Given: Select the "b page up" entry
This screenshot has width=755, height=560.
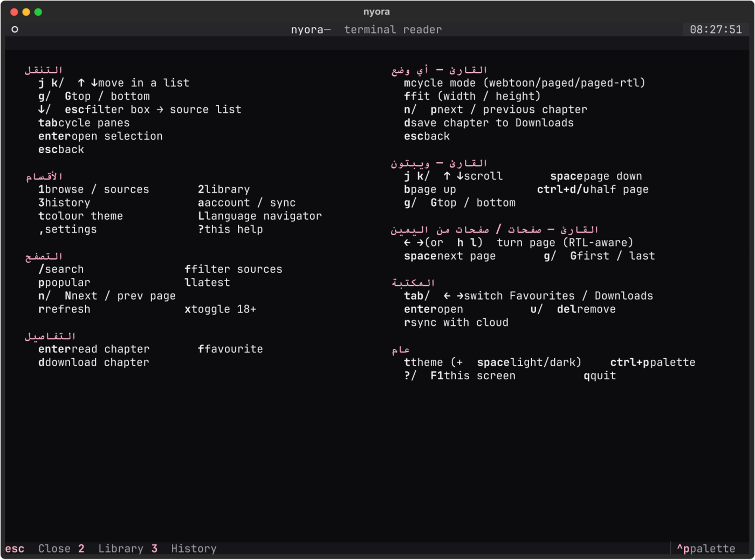Looking at the screenshot, I should pyautogui.click(x=430, y=190).
